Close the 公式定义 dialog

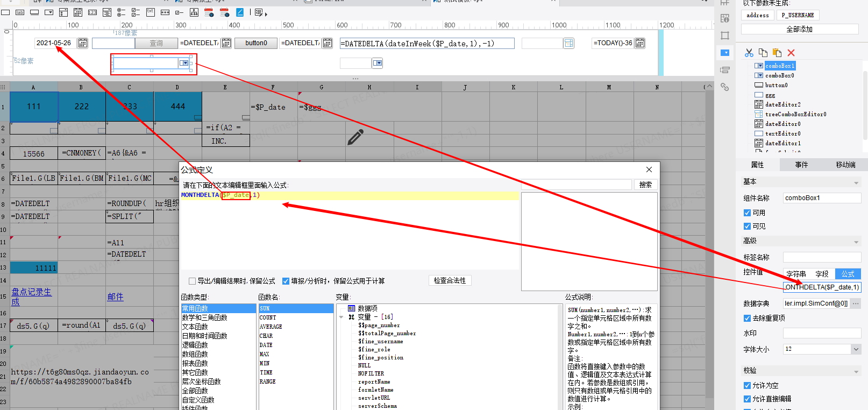coord(649,169)
